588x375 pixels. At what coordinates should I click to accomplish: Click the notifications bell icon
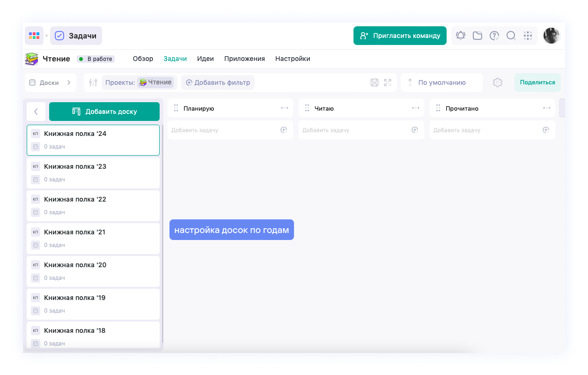461,36
